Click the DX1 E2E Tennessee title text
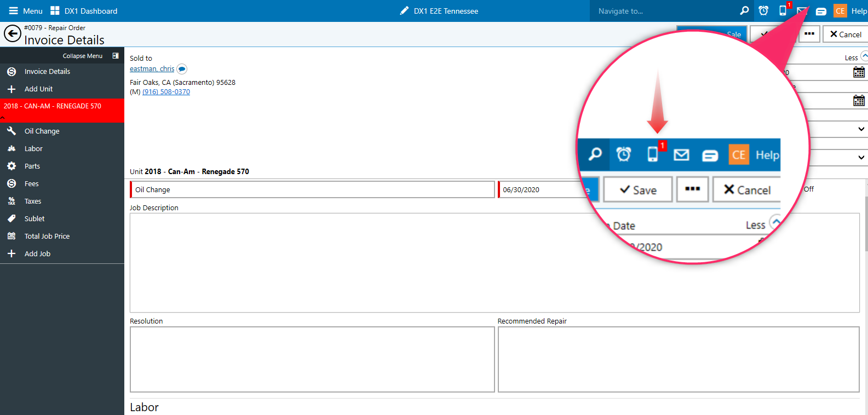868x415 pixels. click(446, 11)
